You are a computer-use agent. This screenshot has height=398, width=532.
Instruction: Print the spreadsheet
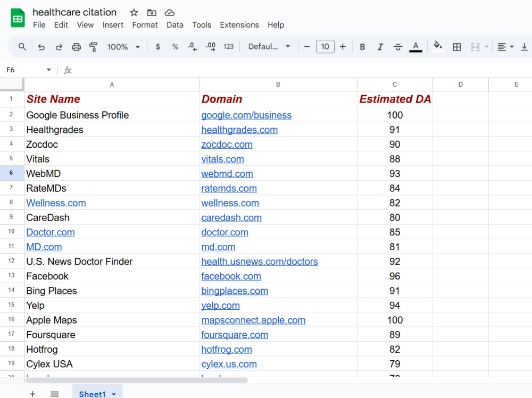(76, 47)
